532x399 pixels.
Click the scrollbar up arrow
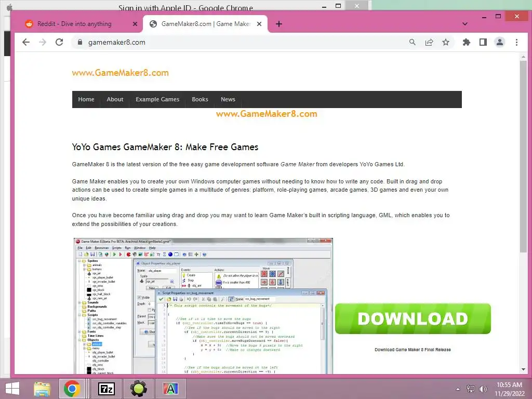point(524,57)
